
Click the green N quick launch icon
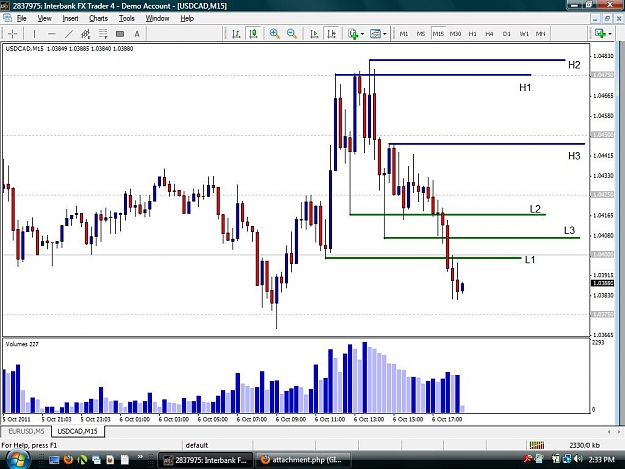coord(82,460)
